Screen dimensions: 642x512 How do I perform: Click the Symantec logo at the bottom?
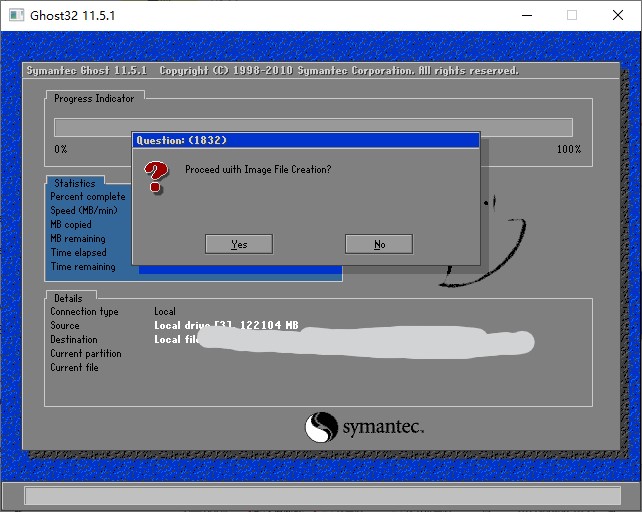click(x=364, y=427)
